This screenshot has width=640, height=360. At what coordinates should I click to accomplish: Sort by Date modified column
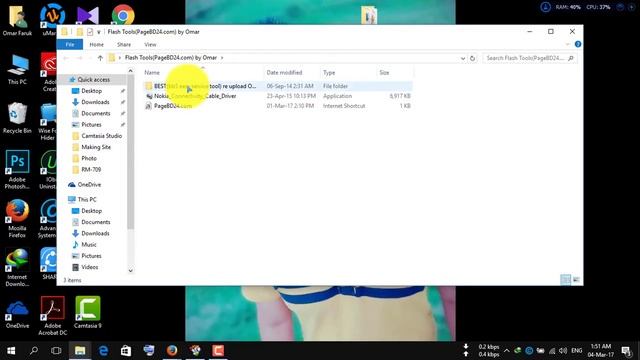[x=284, y=73]
